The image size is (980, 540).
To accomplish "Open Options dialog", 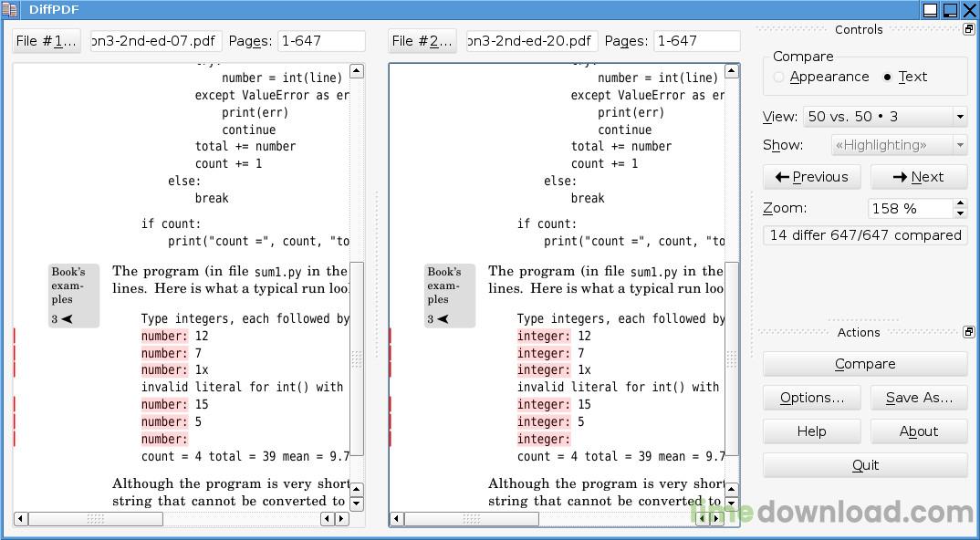I will [x=812, y=398].
